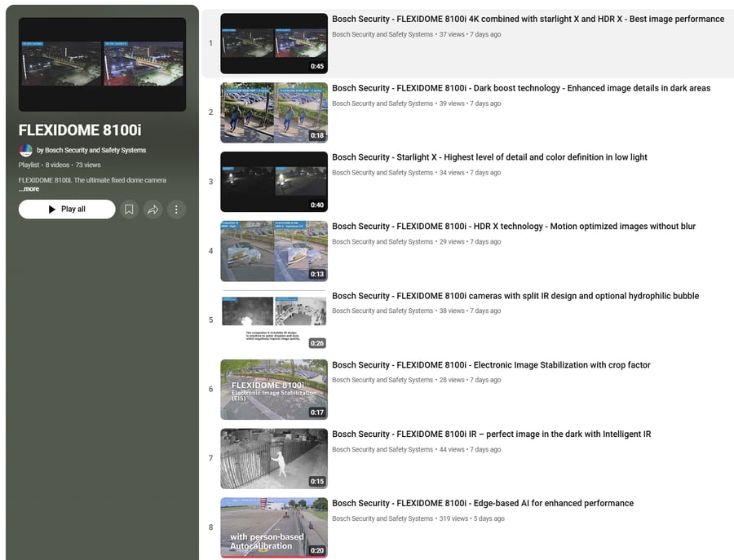This screenshot has height=560, width=734.
Task: Open the playlist three-dot more actions menu
Action: tap(176, 209)
